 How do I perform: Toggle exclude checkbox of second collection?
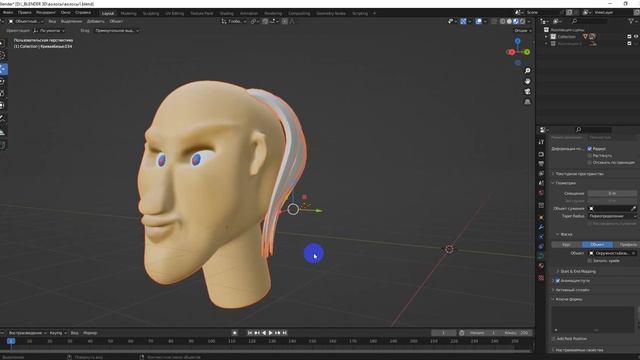point(629,43)
